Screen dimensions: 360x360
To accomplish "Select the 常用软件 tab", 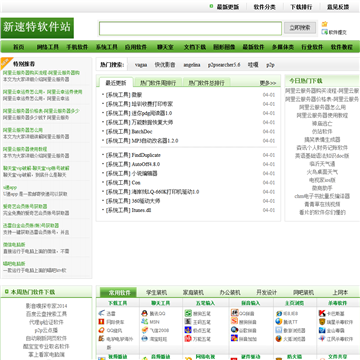I will (x=118, y=292).
